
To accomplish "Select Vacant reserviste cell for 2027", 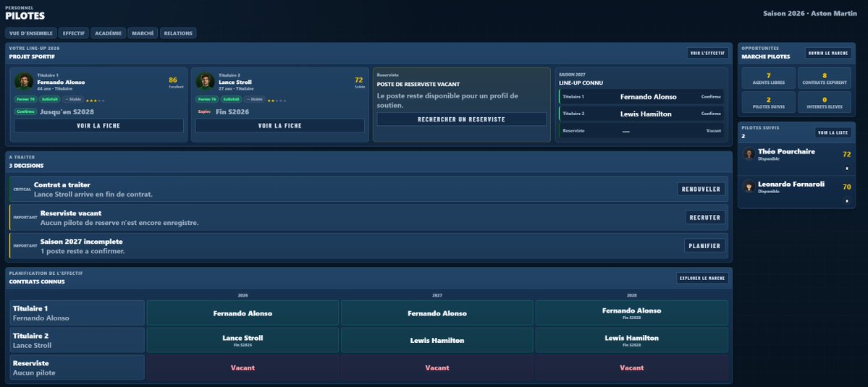I will coord(437,367).
